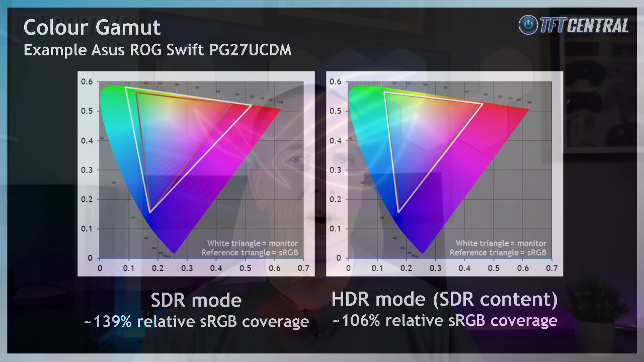Click 'White triangle = monitor' in right chart
Image resolution: width=644 pixels, height=362 pixels.
click(501, 243)
